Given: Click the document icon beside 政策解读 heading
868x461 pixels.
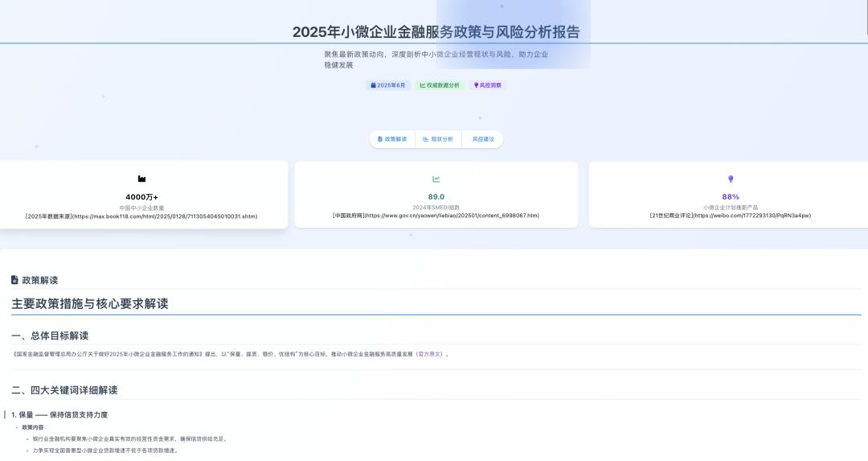Looking at the screenshot, I should coord(14,280).
